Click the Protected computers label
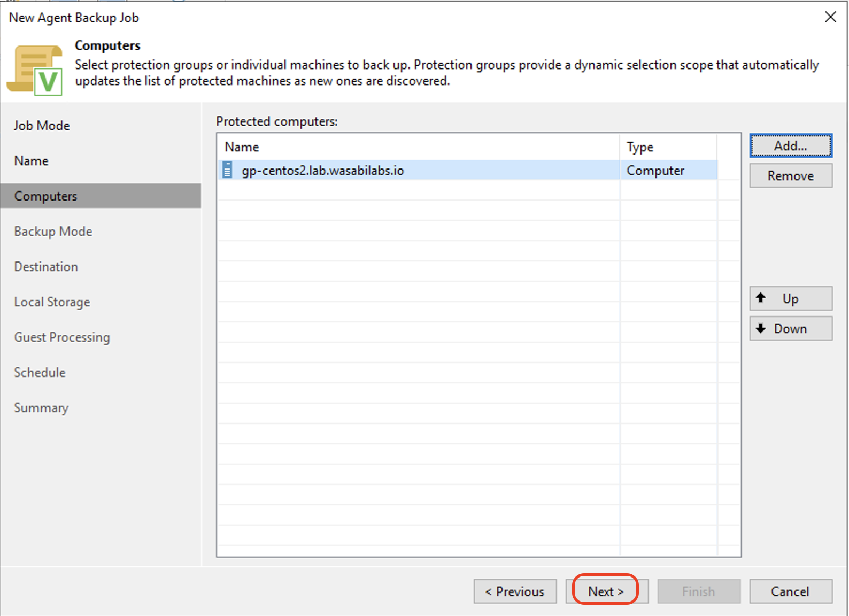The image size is (849, 616). (277, 121)
